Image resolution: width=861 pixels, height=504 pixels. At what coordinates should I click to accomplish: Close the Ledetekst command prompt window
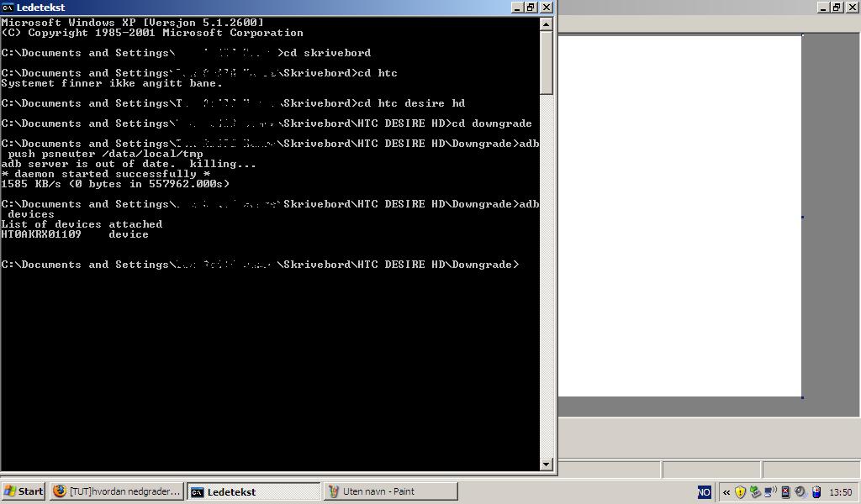click(x=547, y=7)
